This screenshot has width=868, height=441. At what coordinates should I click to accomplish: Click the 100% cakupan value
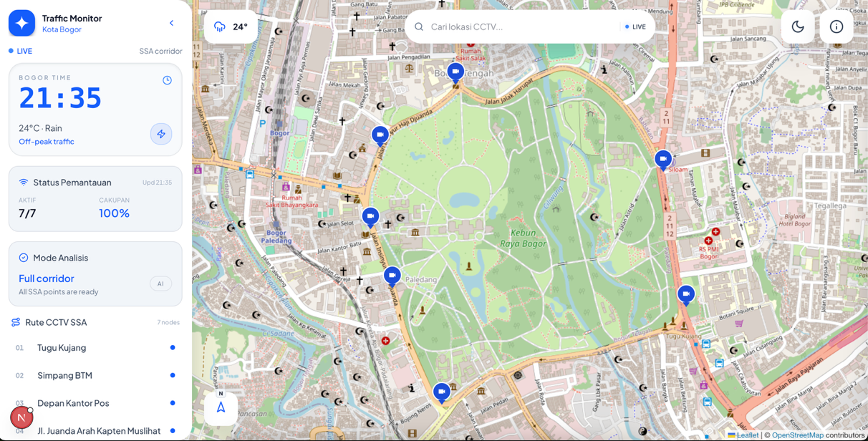pyautogui.click(x=115, y=213)
